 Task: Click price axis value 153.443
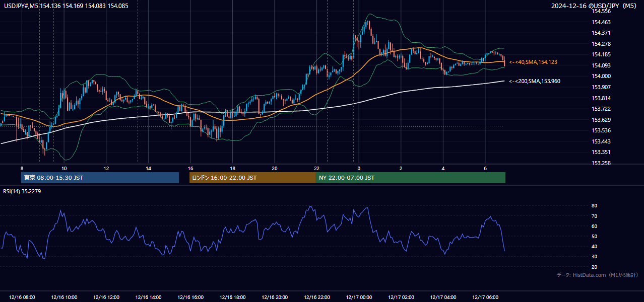[602, 141]
